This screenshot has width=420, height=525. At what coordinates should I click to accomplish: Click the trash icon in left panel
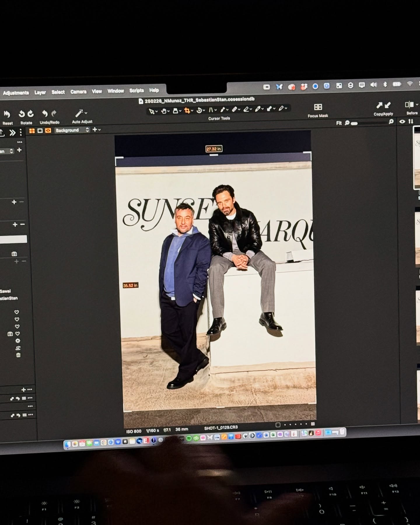(x=18, y=355)
